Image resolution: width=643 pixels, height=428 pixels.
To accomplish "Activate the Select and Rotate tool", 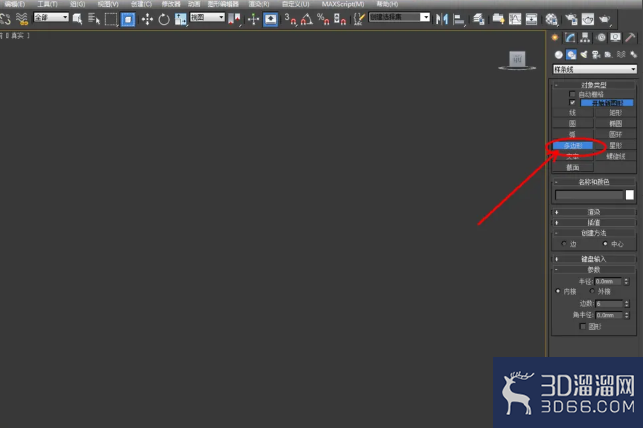I will [164, 19].
